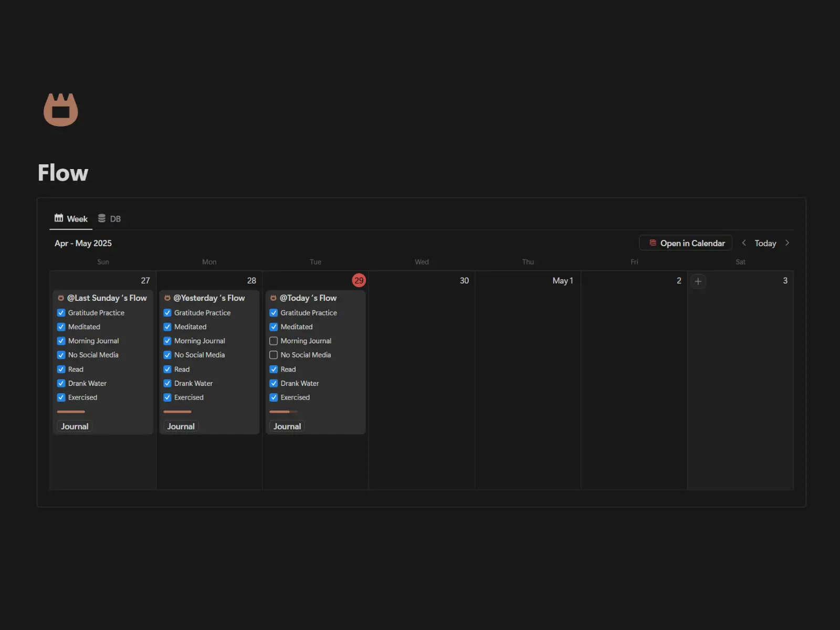Check Morning Journal in Today's Flow
Viewport: 840px width, 630px height.
tap(274, 341)
